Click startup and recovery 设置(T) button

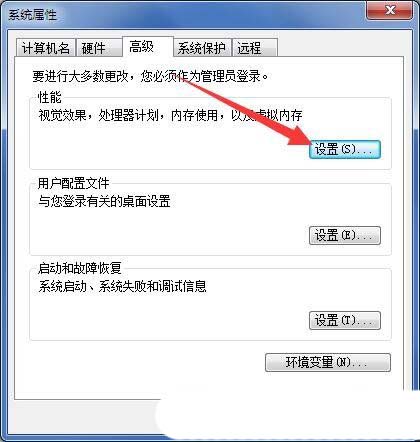(x=345, y=320)
